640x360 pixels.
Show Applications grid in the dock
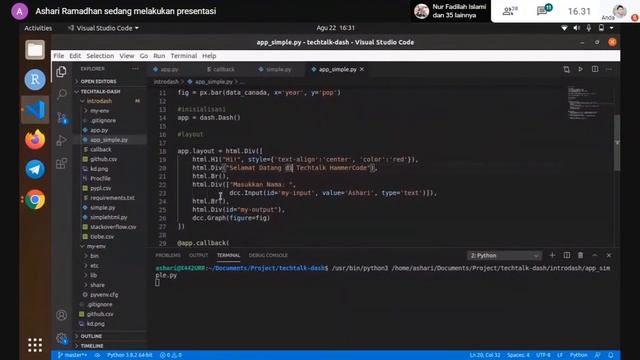coord(35,345)
